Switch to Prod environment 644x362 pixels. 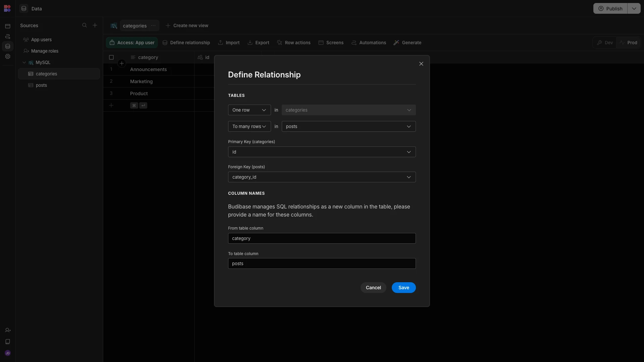point(628,43)
